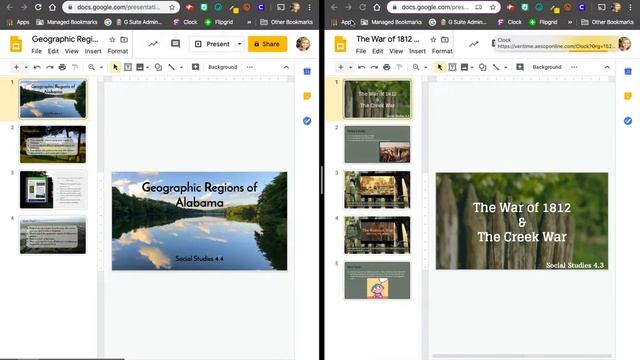Click the Share button
640x360 pixels.
267,44
